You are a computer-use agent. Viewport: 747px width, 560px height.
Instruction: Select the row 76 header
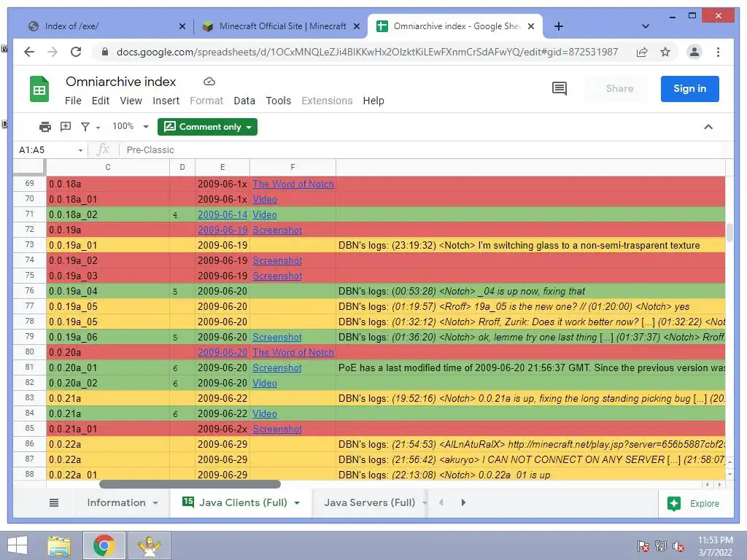(29, 291)
